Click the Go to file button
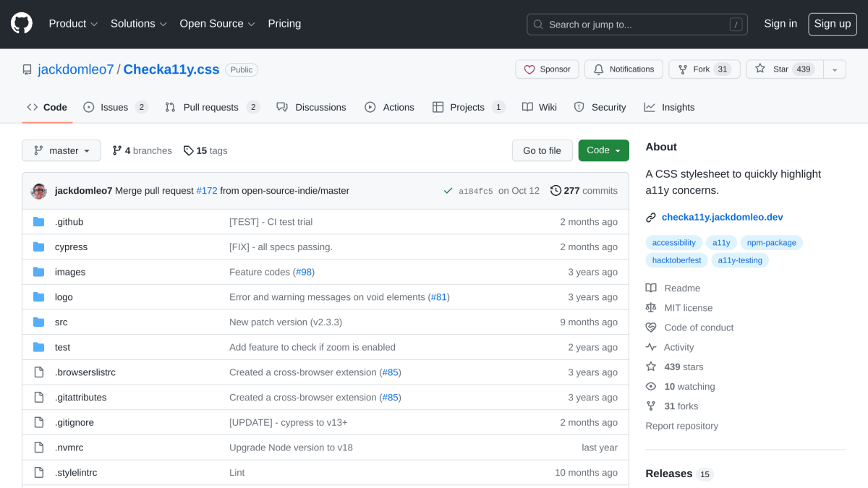This screenshot has width=868, height=488. (x=542, y=150)
